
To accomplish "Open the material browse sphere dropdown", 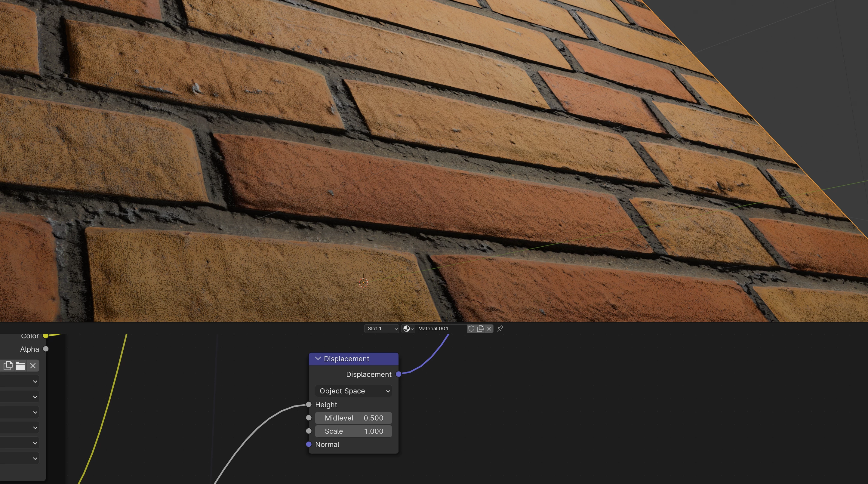I will tap(408, 328).
